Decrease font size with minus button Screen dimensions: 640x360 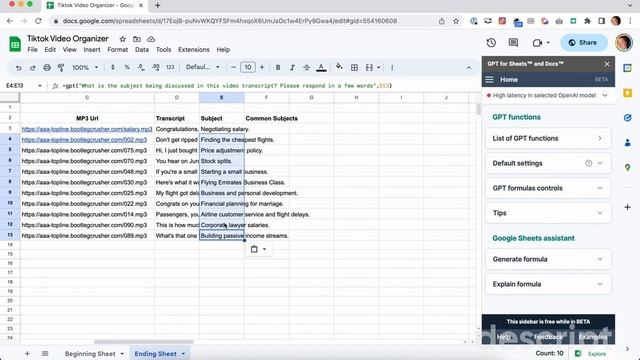pos(233,67)
